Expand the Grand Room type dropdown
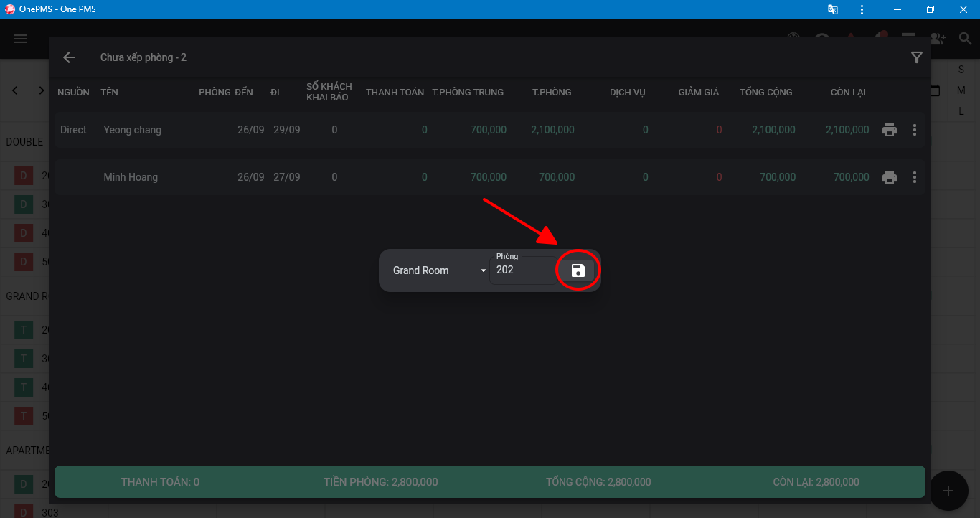This screenshot has height=518, width=980. pyautogui.click(x=439, y=270)
